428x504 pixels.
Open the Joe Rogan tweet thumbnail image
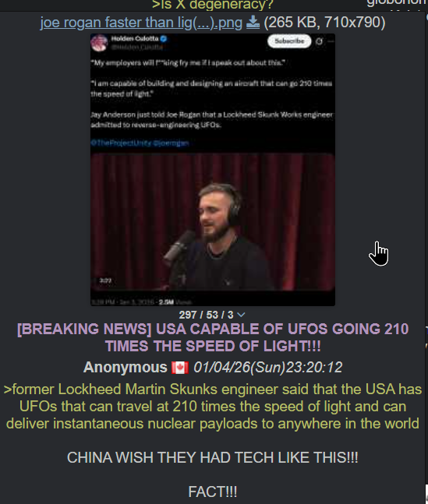point(213,169)
